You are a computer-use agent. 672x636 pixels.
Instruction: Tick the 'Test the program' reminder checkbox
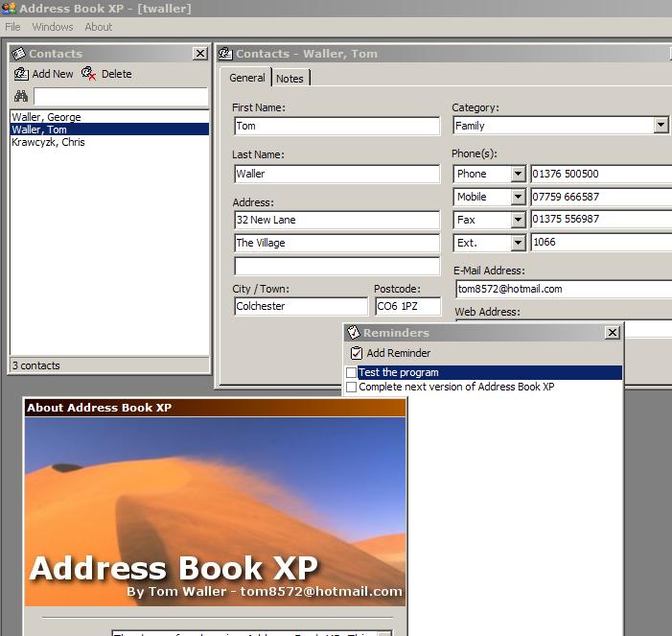click(x=351, y=372)
